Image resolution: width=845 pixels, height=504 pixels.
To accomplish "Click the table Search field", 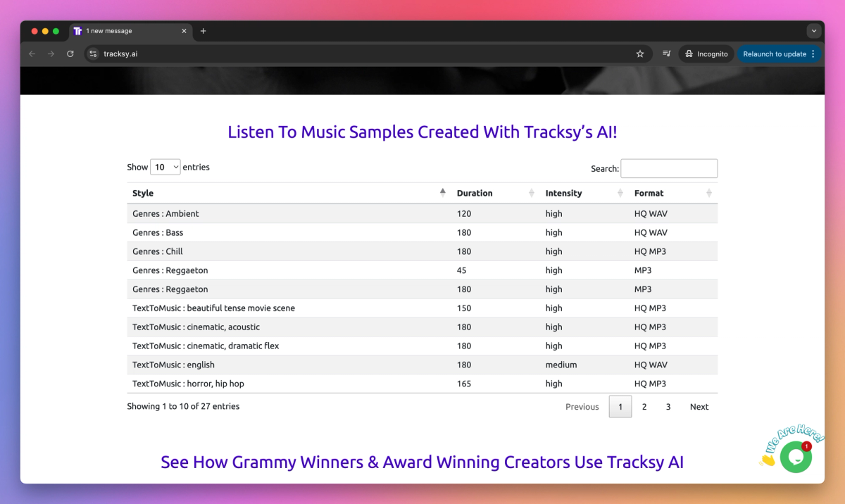I will pos(669,168).
